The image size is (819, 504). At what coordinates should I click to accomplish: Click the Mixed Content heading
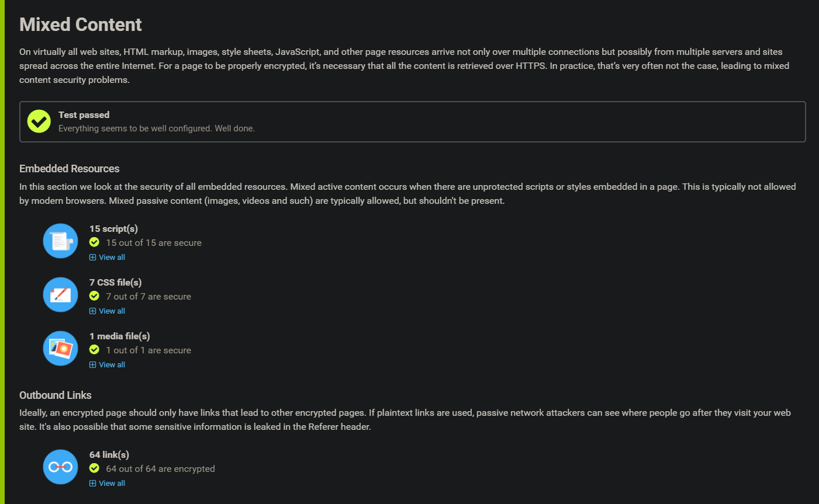coord(81,25)
